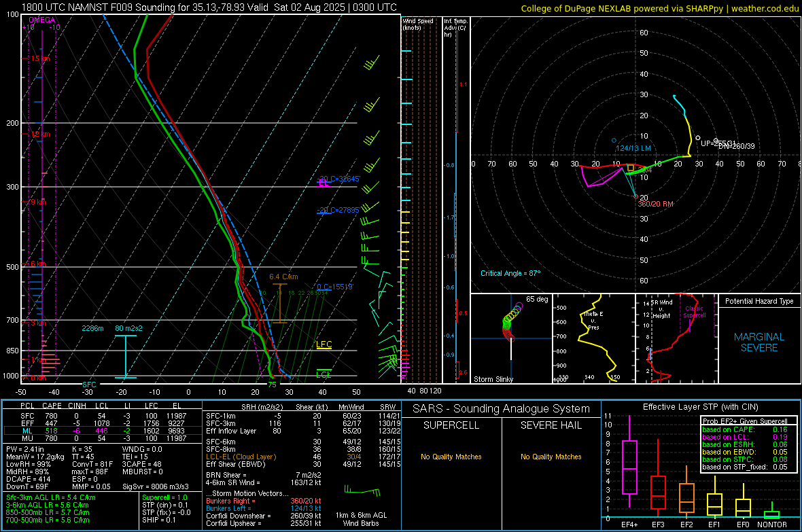The image size is (802, 532).
Task: Select the highlighted ML parcel row
Action: (x=103, y=431)
